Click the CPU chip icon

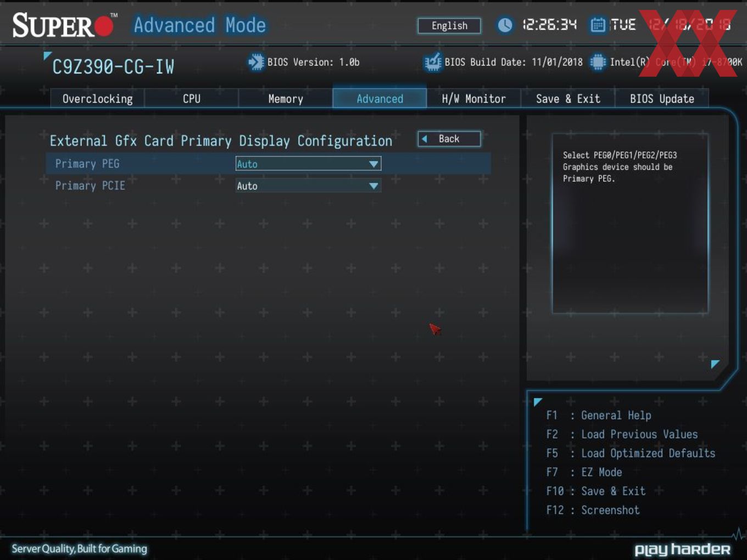pos(598,62)
